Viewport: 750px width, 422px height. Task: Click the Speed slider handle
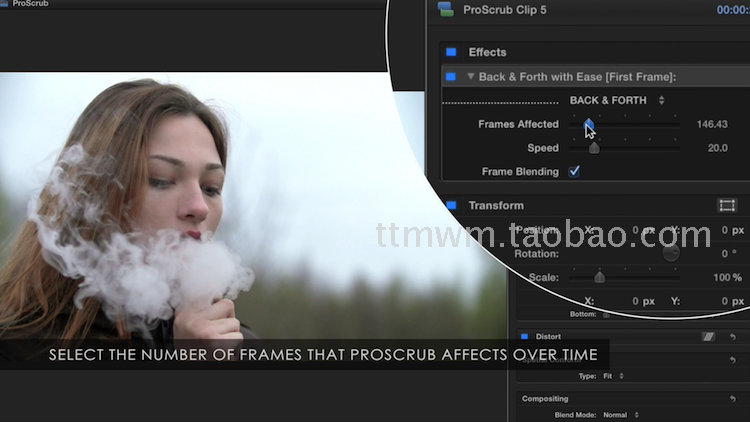594,148
